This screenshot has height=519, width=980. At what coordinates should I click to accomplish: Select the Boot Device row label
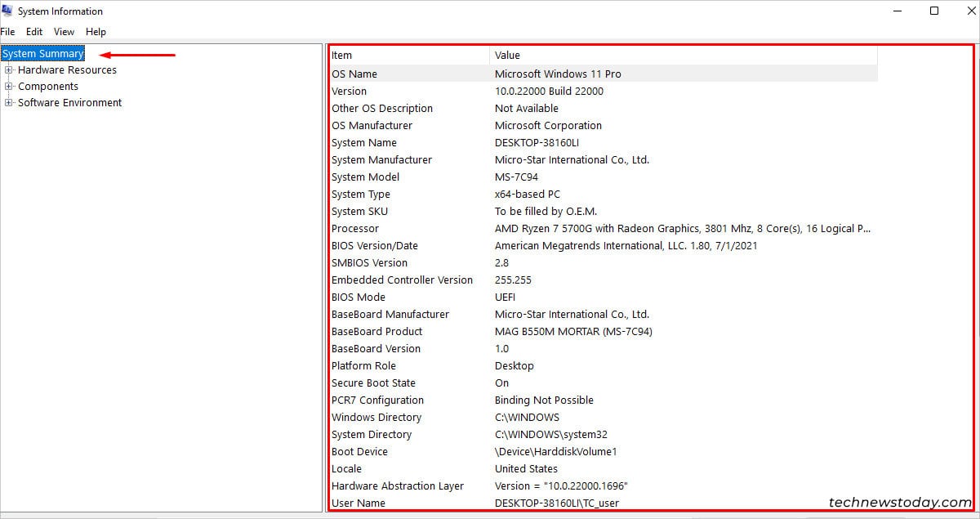pyautogui.click(x=359, y=451)
